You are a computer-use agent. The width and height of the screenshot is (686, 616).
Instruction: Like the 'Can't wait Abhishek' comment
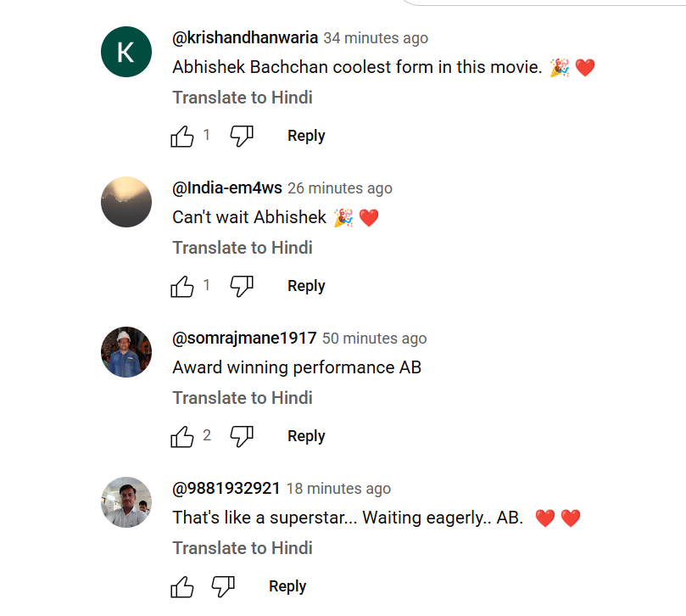pyautogui.click(x=182, y=286)
